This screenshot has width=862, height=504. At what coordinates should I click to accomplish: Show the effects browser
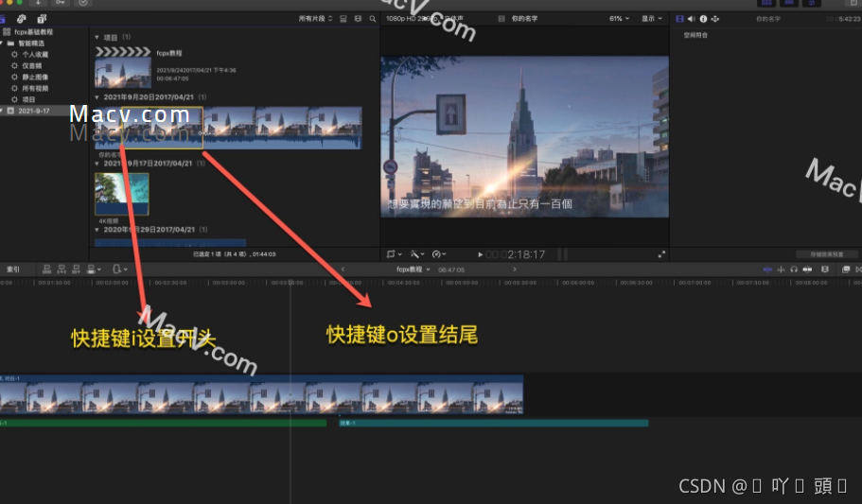(x=846, y=269)
